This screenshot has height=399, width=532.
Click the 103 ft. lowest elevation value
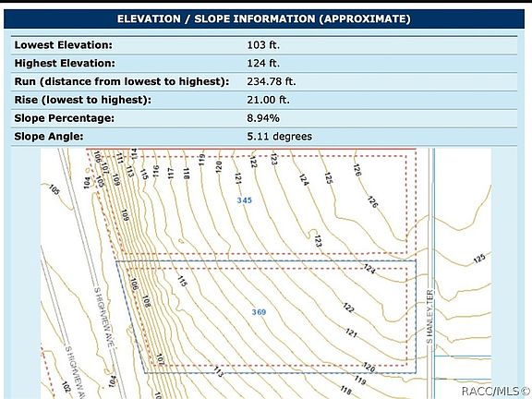263,44
